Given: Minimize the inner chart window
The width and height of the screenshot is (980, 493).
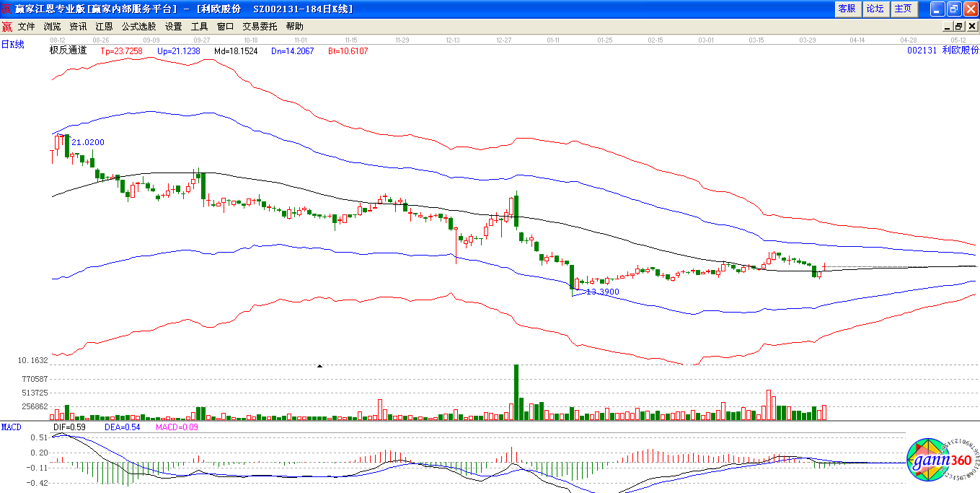Looking at the screenshot, I should pos(947,26).
